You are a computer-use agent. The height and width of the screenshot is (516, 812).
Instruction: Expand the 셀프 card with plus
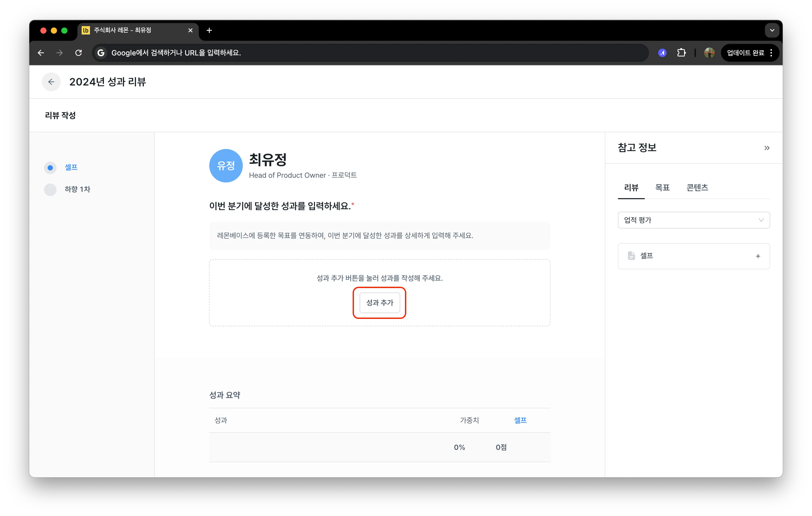(x=758, y=256)
